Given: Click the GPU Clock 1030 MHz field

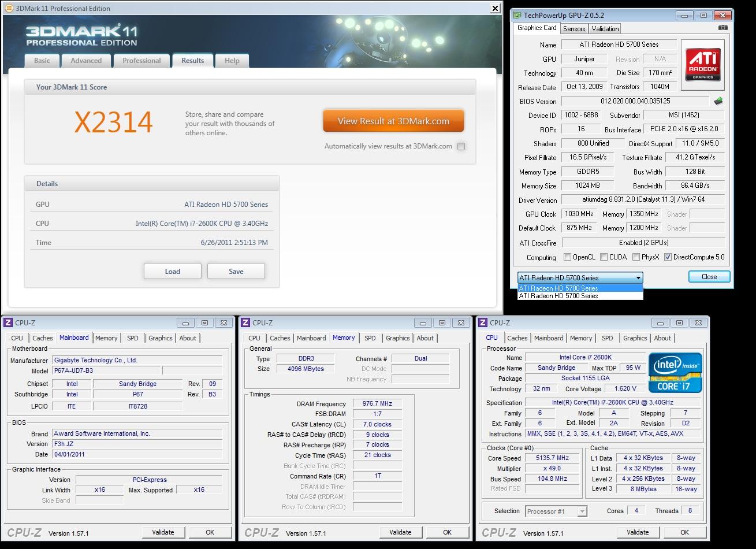Looking at the screenshot, I should click(580, 214).
